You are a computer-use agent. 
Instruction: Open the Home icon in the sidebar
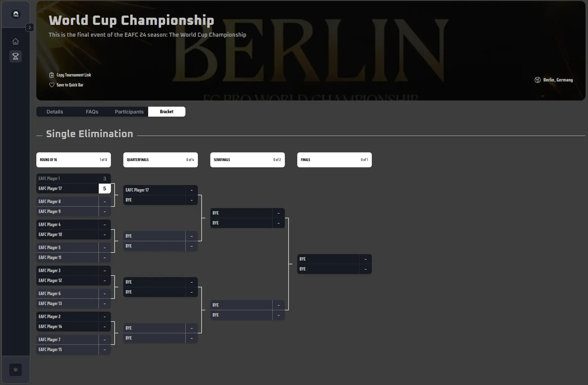pyautogui.click(x=16, y=41)
